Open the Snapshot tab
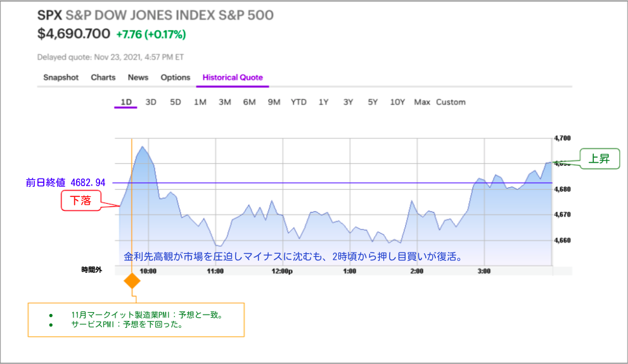The image size is (628, 364). pyautogui.click(x=61, y=78)
